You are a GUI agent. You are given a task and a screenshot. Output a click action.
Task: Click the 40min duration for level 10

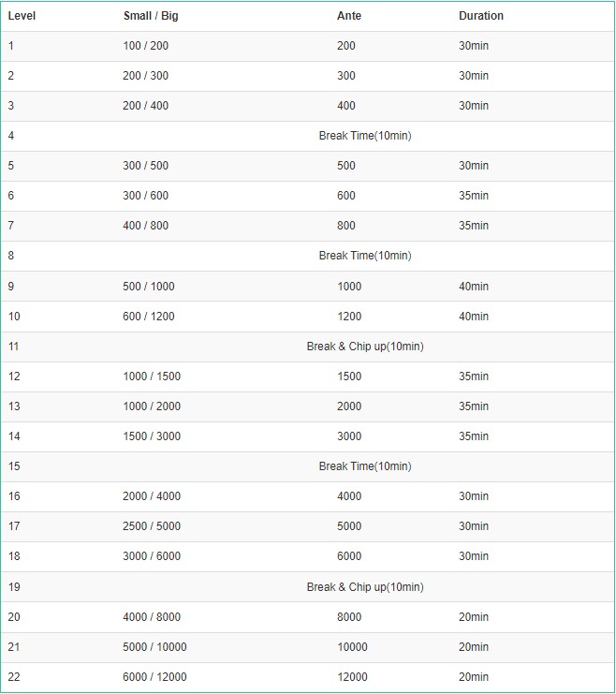[x=474, y=317]
